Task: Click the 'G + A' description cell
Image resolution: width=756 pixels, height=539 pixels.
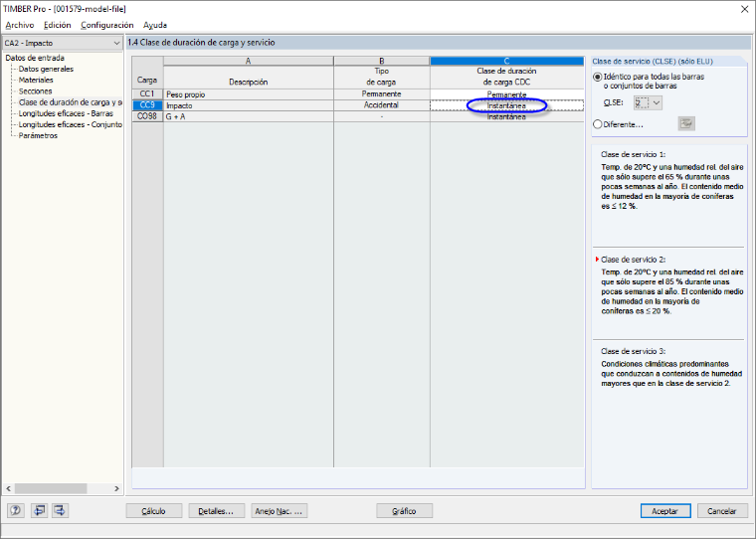Action: [x=249, y=116]
